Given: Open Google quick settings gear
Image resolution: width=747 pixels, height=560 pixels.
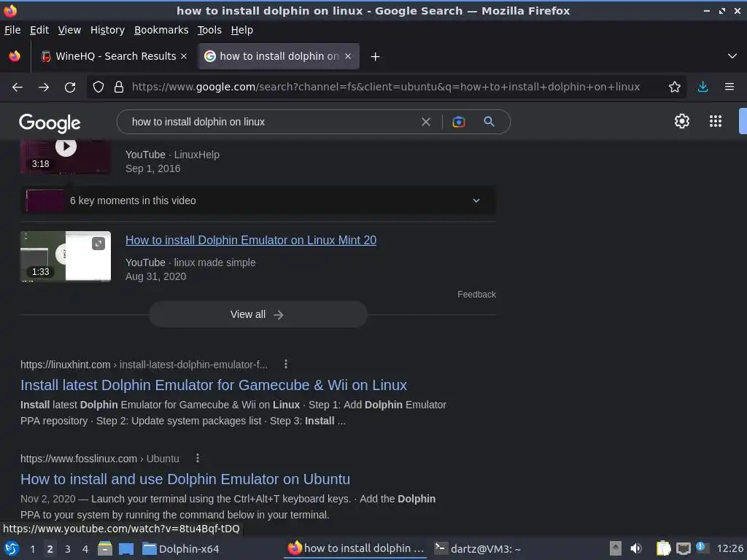Looking at the screenshot, I should (x=682, y=121).
